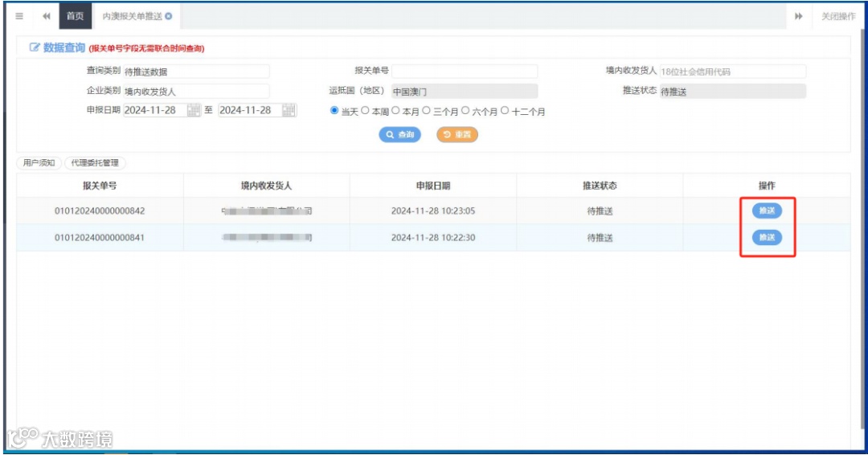Select declaration number 010120240000000841
Viewport: 868px width, 455px height.
(100, 237)
